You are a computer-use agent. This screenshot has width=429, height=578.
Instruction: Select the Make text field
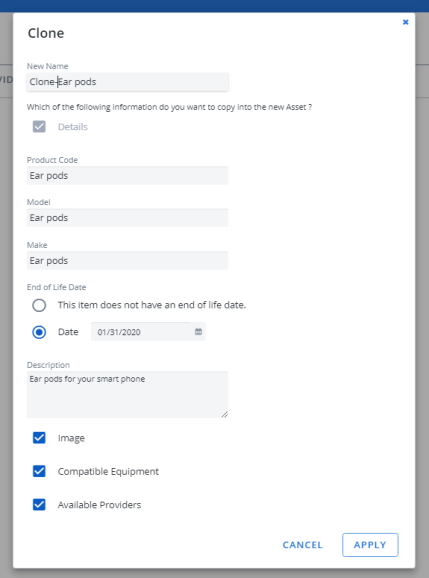128,261
